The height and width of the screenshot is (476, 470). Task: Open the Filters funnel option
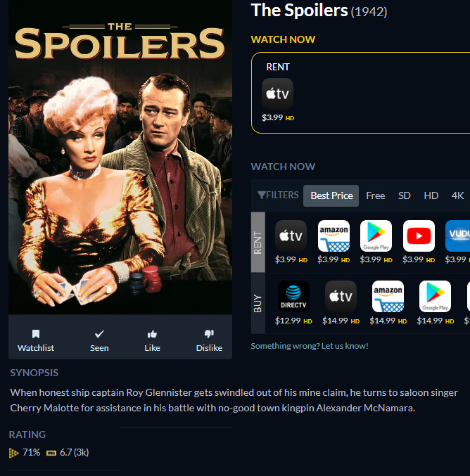[x=278, y=195]
